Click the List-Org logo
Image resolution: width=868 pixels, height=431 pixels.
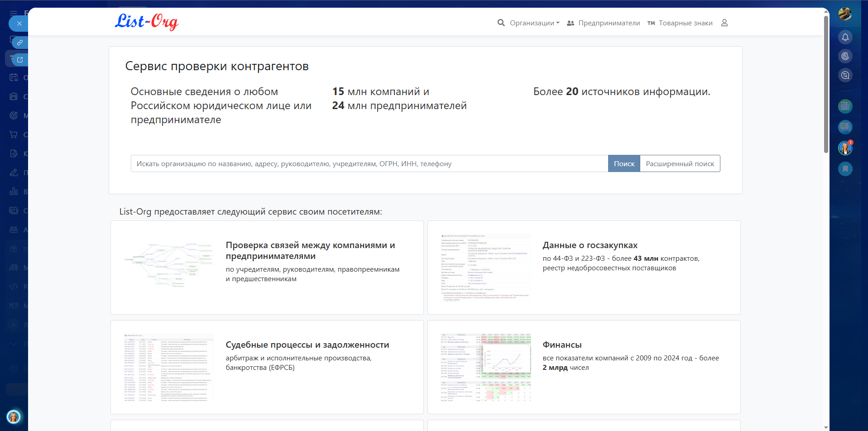(146, 21)
